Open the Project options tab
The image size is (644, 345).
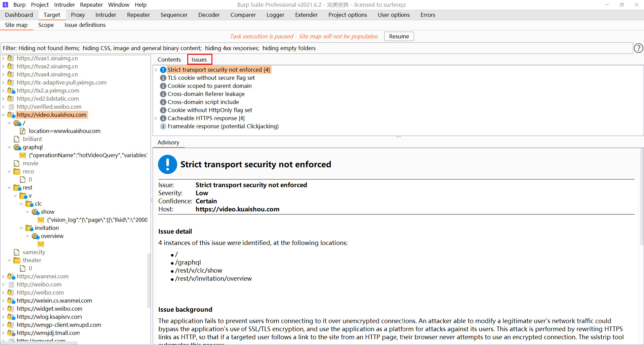point(348,15)
